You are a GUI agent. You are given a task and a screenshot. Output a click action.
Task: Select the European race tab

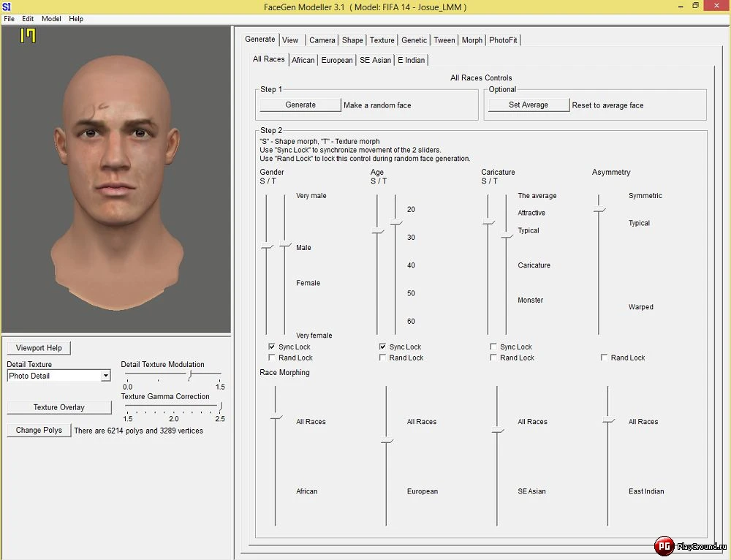point(336,60)
